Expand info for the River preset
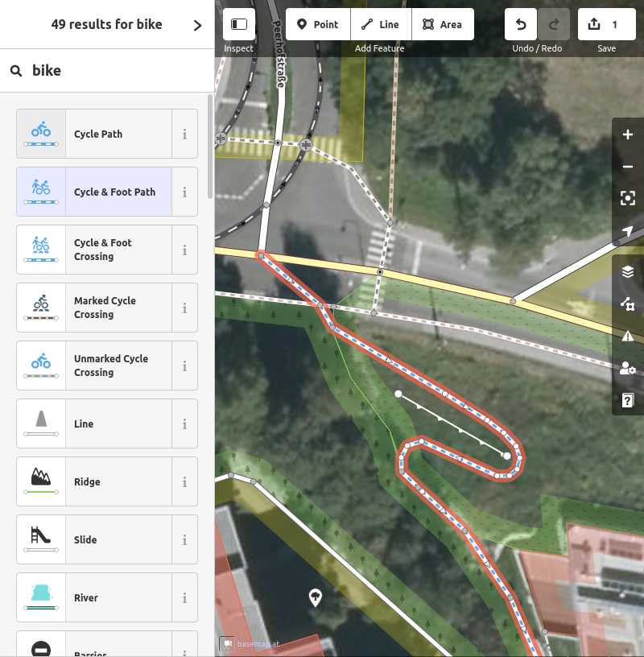 [x=185, y=597]
